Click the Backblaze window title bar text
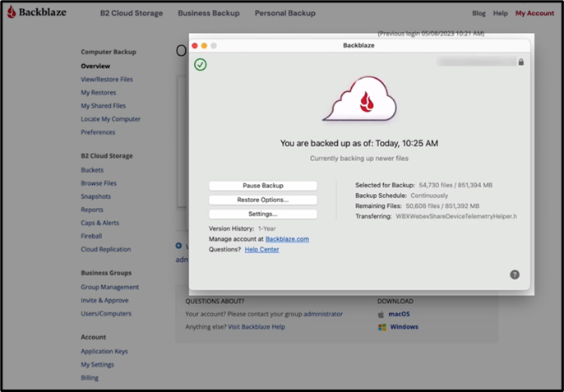This screenshot has width=564, height=392. (x=358, y=46)
